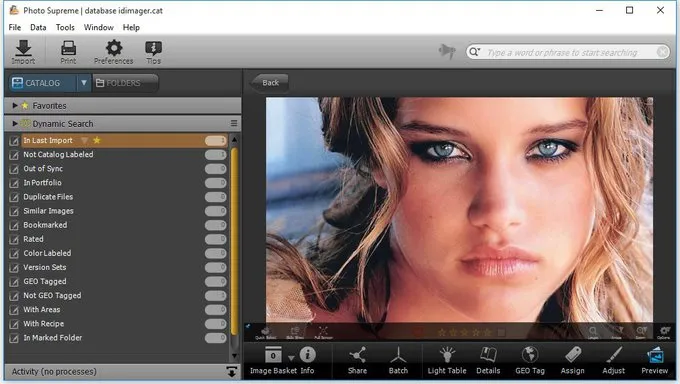Expand the Favorites section
The image size is (680, 384).
tap(15, 105)
